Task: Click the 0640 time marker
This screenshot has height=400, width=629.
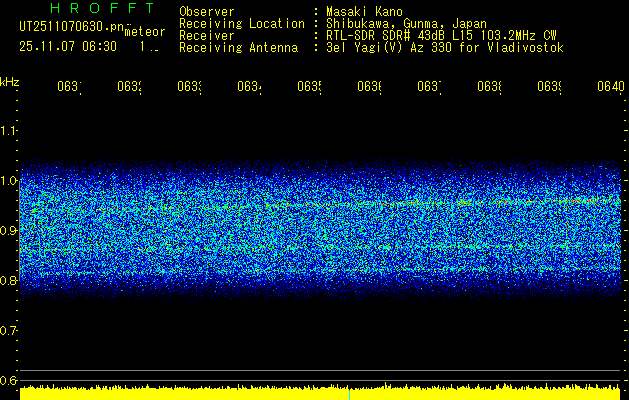Action: [611, 86]
